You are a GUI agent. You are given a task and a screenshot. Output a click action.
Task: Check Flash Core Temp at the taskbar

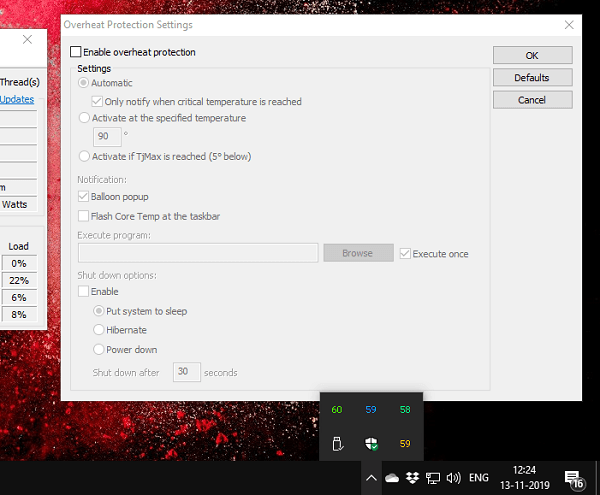coord(83,216)
